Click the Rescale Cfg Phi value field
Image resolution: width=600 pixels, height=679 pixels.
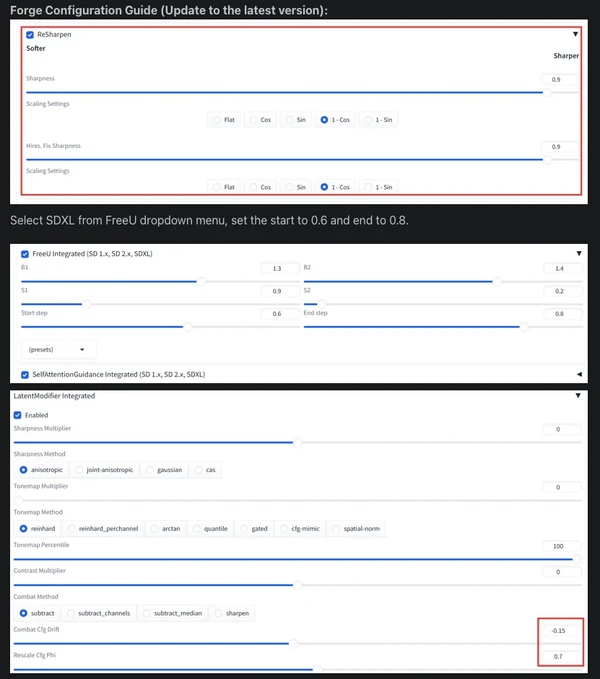pyautogui.click(x=558, y=657)
